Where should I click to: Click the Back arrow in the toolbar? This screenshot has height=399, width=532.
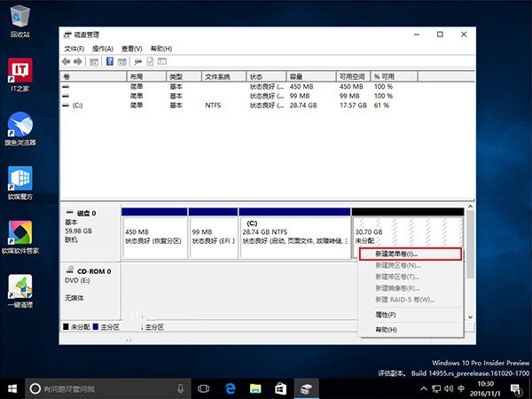(x=66, y=61)
